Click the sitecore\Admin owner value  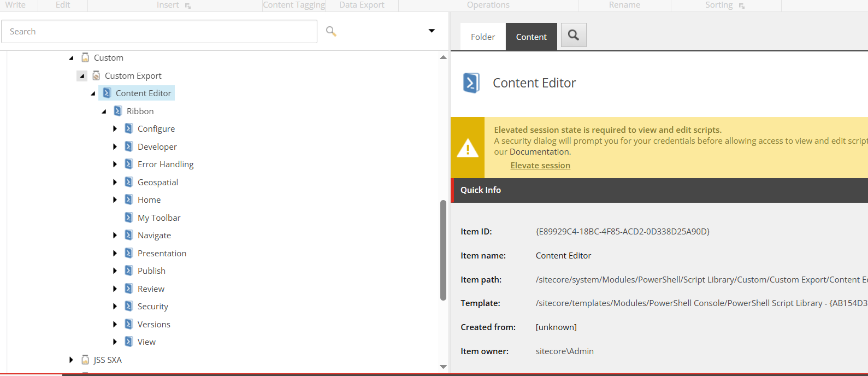[x=565, y=351]
